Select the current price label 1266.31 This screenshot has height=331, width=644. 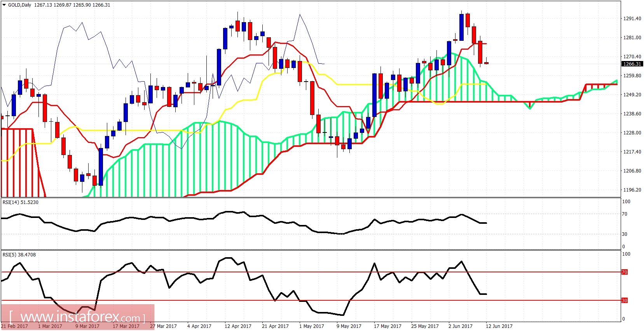click(x=632, y=64)
